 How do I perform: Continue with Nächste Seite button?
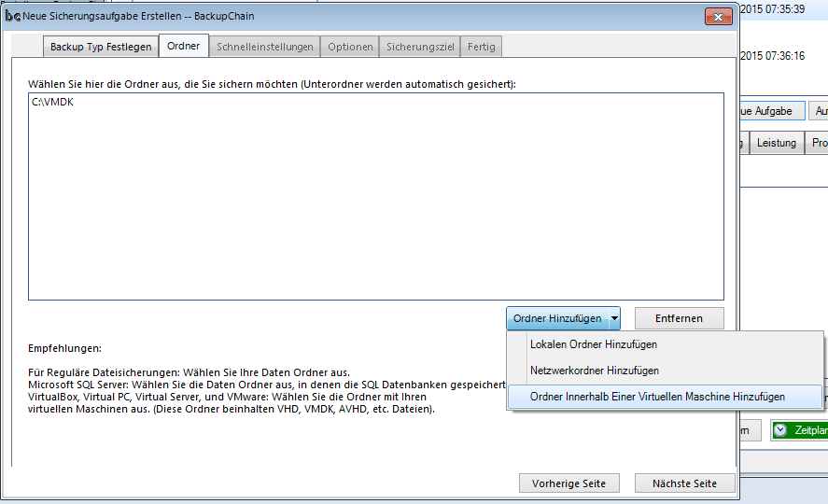tap(684, 483)
